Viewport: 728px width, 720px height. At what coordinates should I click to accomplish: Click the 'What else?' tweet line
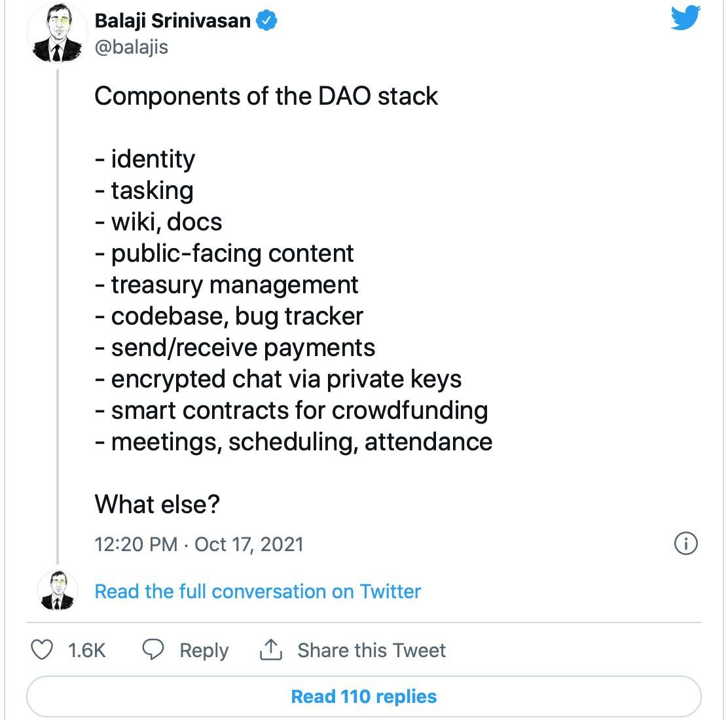click(157, 504)
